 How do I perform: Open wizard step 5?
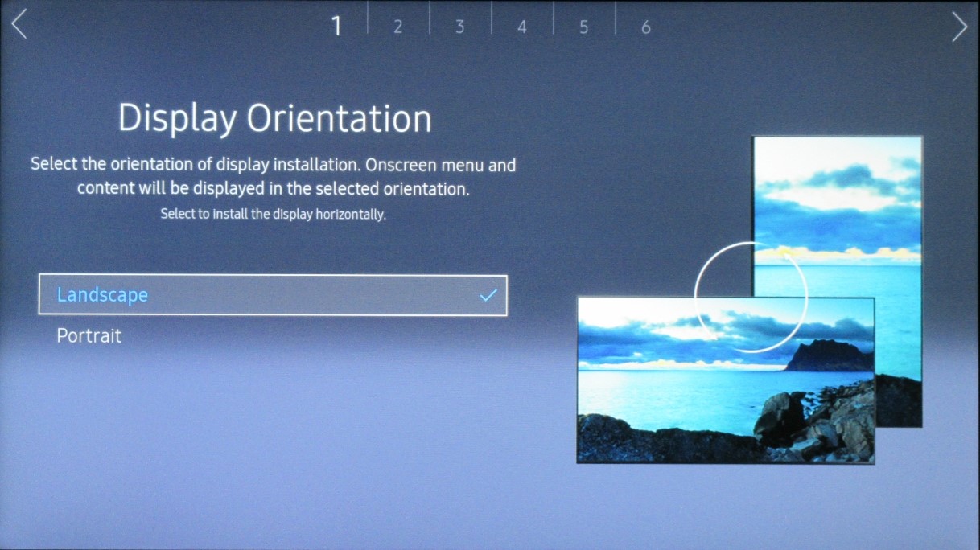click(x=583, y=25)
